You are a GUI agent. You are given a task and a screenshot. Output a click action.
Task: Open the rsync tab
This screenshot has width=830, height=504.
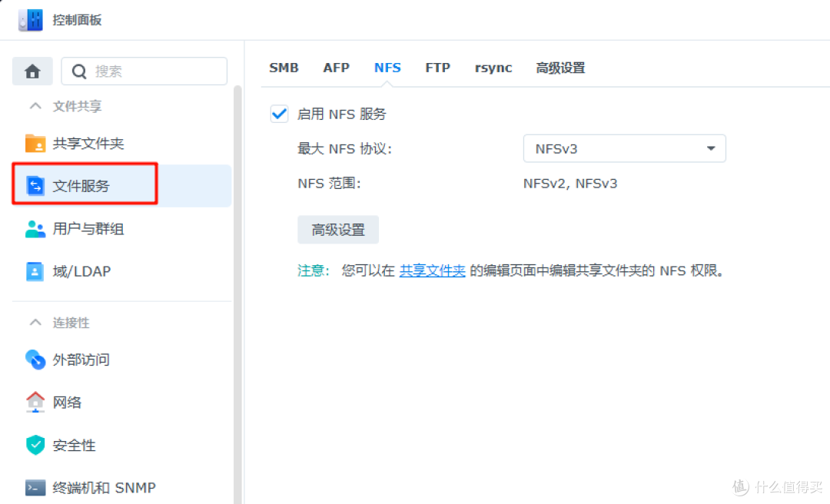coord(493,68)
